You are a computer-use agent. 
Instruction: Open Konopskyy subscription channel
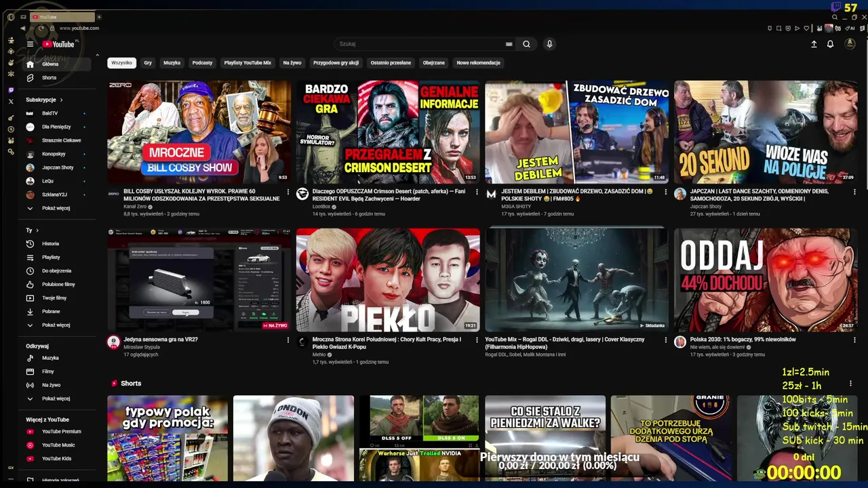coord(57,154)
